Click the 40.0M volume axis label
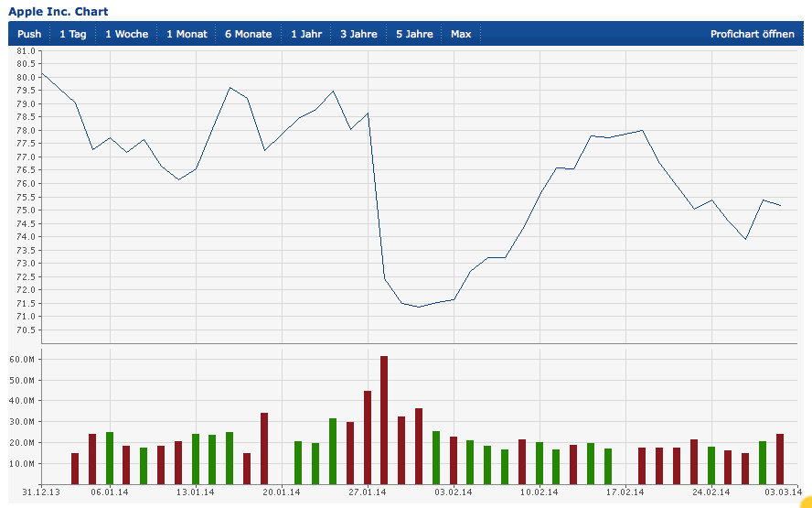The image size is (812, 508). coord(23,401)
